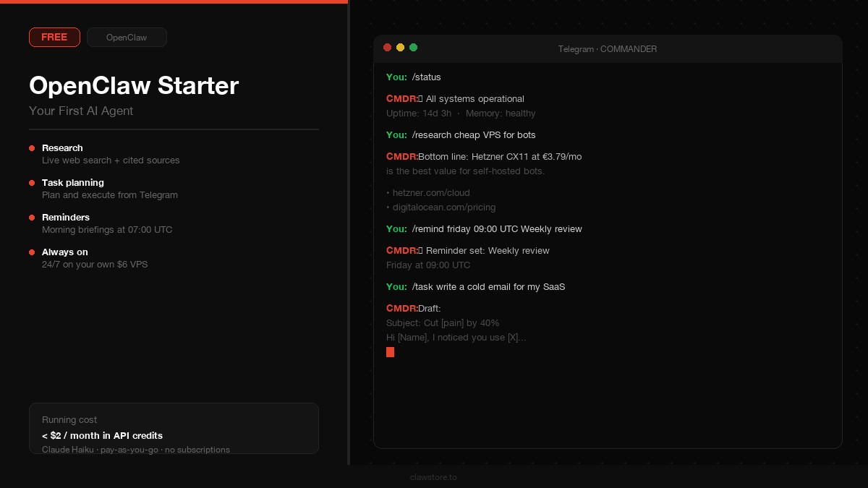Open the clawstore.to footer link
Screen dimensions: 868x488
(433, 477)
